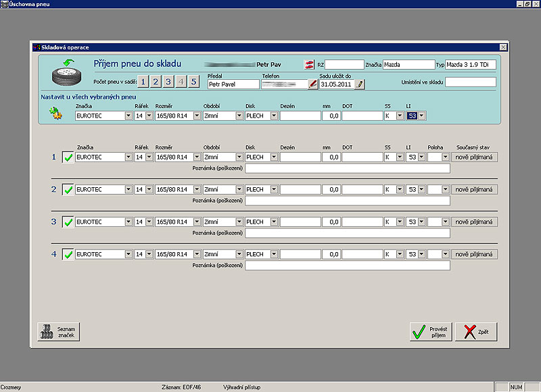The image size is (541, 392).
Task: Click NUM indicator in status bar
Action: [516, 387]
